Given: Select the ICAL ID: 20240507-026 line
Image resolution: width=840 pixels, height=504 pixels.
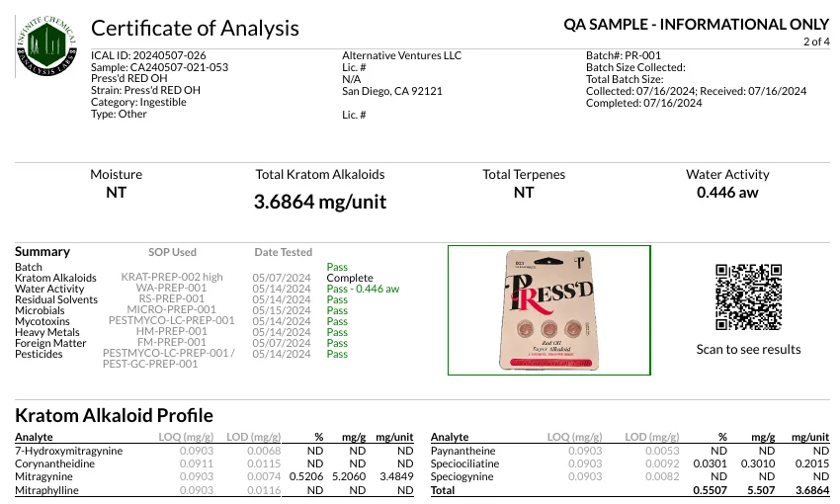Looking at the screenshot, I should click(x=148, y=55).
